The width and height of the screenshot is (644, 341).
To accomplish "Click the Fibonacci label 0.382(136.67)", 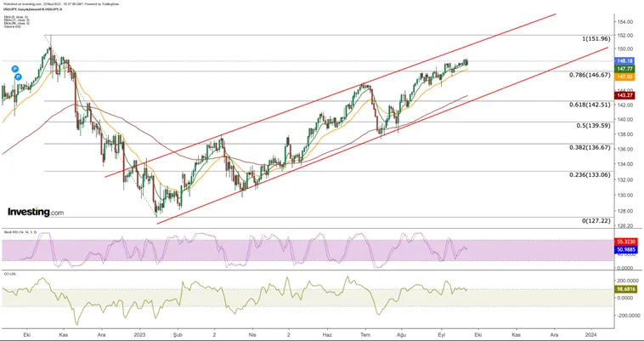I will pyautogui.click(x=590, y=147).
